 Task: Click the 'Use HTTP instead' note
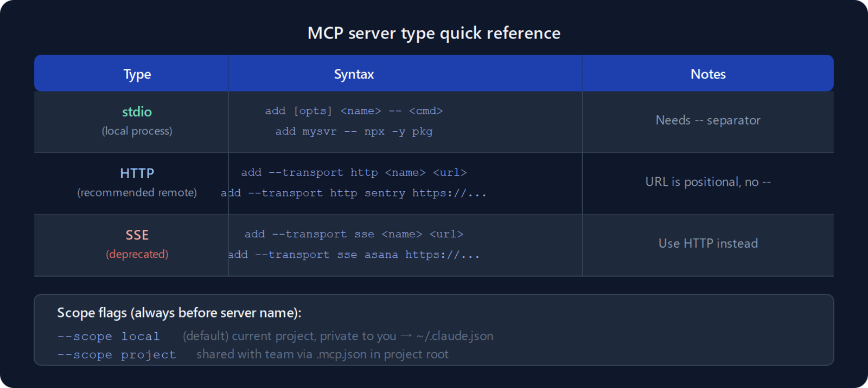tap(708, 243)
